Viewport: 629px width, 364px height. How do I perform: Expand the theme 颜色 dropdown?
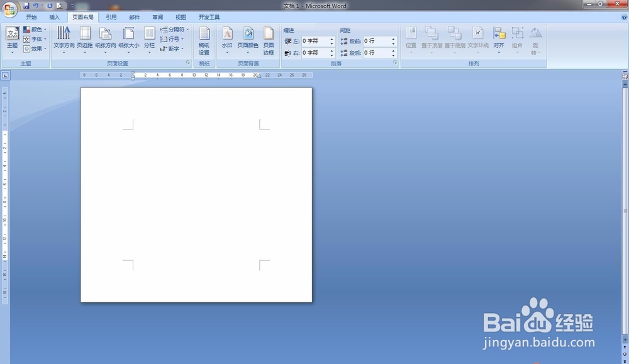(35, 30)
